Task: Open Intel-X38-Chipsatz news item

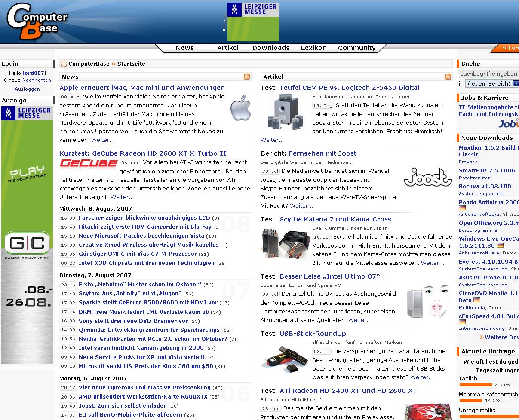Action: (x=147, y=263)
